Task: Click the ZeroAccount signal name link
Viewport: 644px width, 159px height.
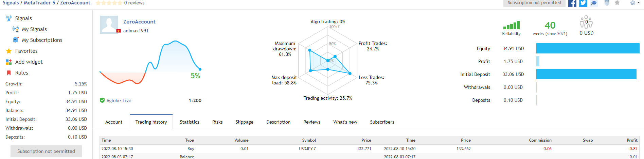Action: point(139,22)
